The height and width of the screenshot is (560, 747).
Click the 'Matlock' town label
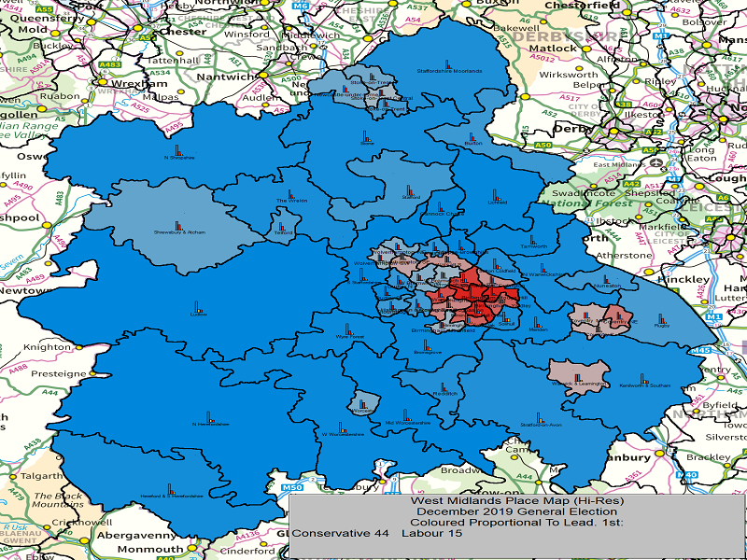pyautogui.click(x=553, y=49)
